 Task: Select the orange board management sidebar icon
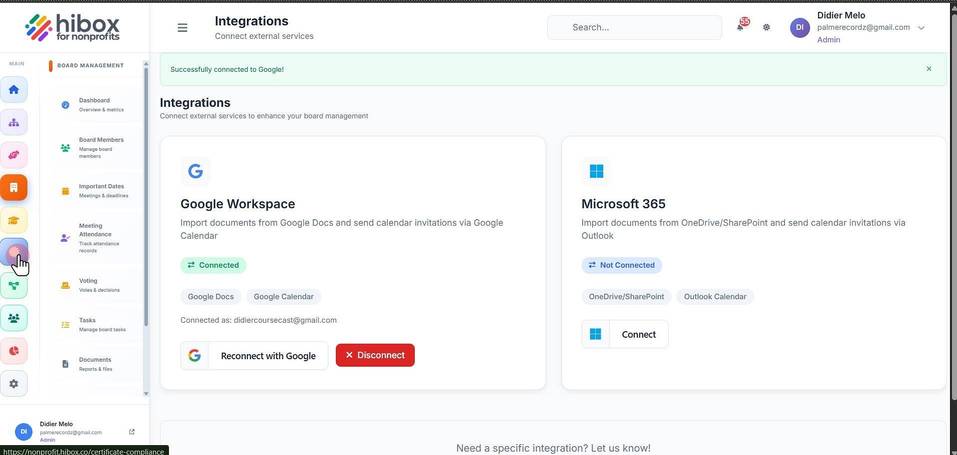point(14,187)
